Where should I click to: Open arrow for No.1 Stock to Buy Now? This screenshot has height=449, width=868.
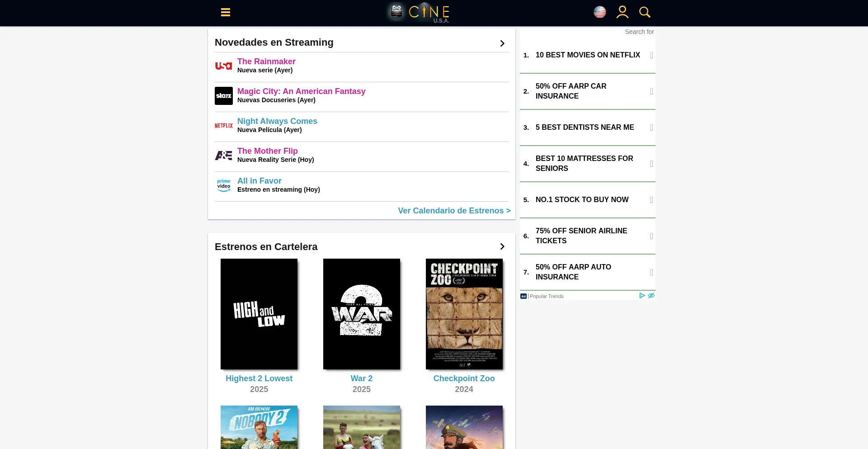[x=651, y=200]
